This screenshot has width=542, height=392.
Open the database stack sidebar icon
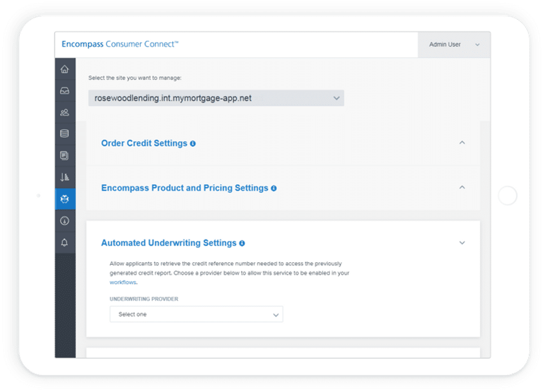click(x=64, y=134)
